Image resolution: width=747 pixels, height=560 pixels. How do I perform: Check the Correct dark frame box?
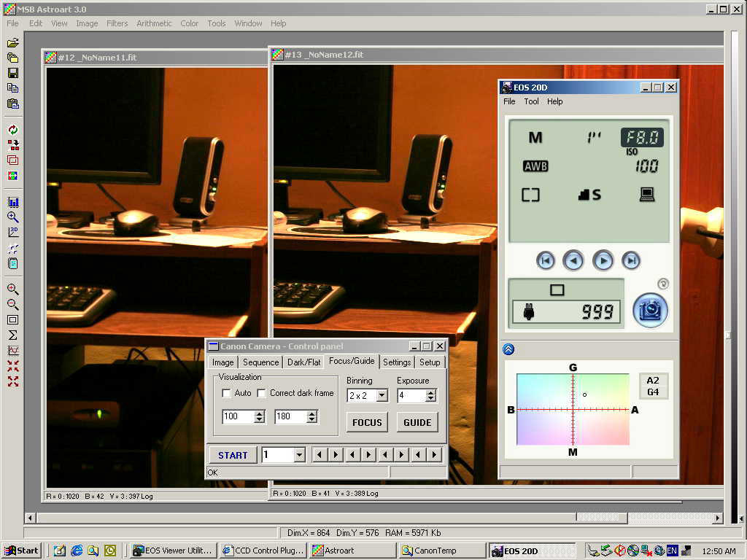[x=262, y=393]
